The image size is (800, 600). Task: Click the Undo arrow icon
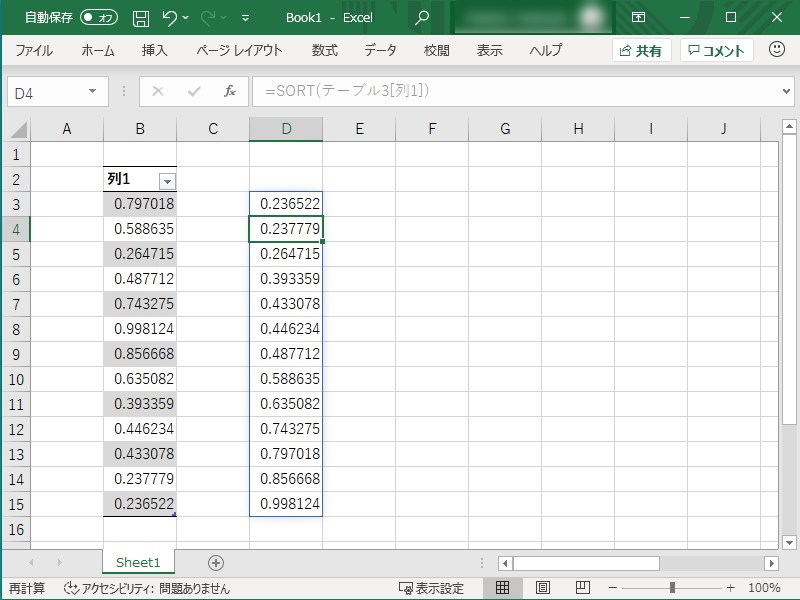(x=169, y=18)
